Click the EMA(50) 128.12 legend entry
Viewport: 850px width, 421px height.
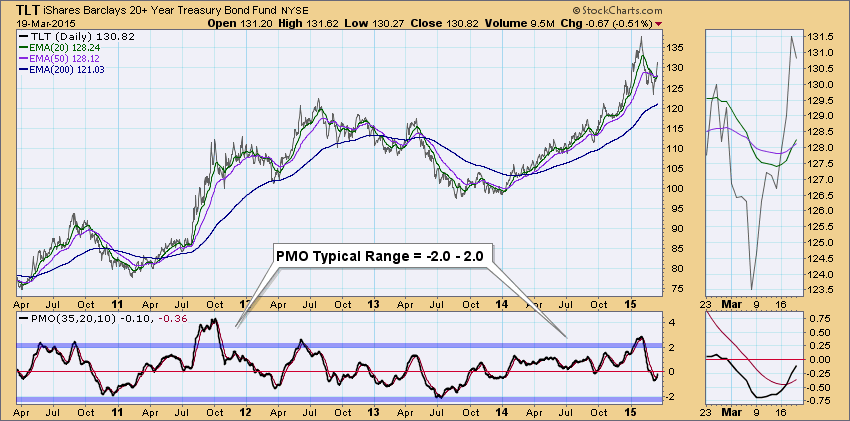click(x=60, y=59)
